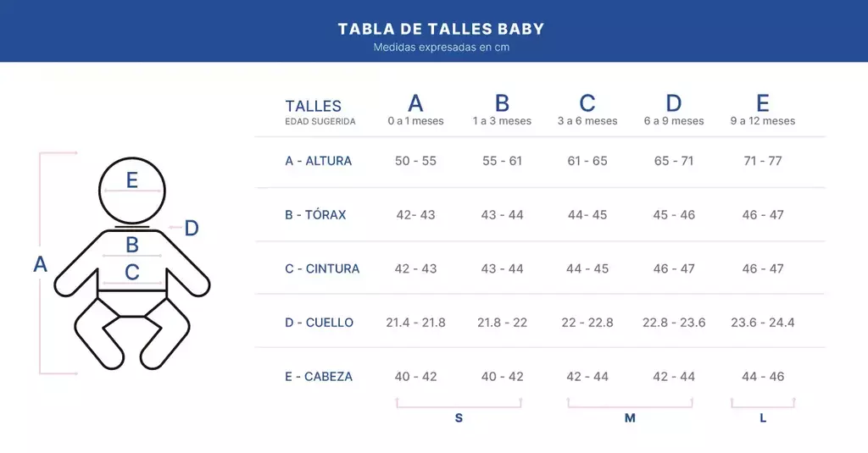The image size is (868, 453).
Task: Click the size A column header
Action: coord(415,103)
